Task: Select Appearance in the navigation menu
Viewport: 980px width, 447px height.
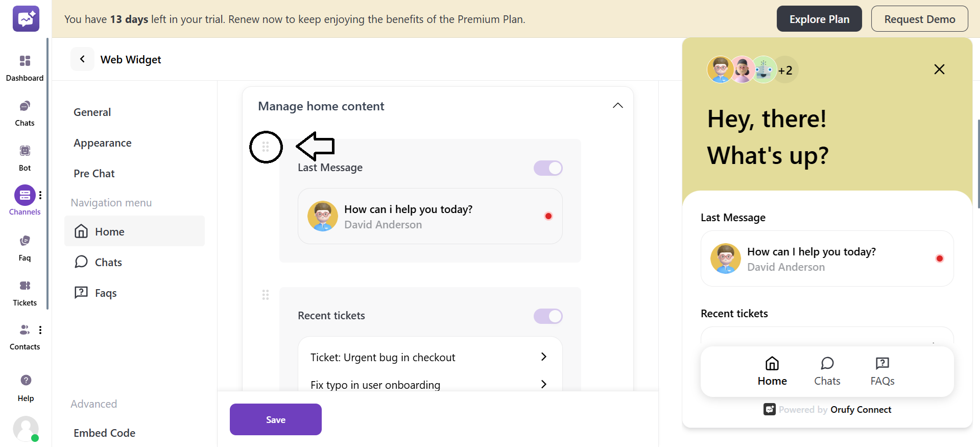Action: 102,143
